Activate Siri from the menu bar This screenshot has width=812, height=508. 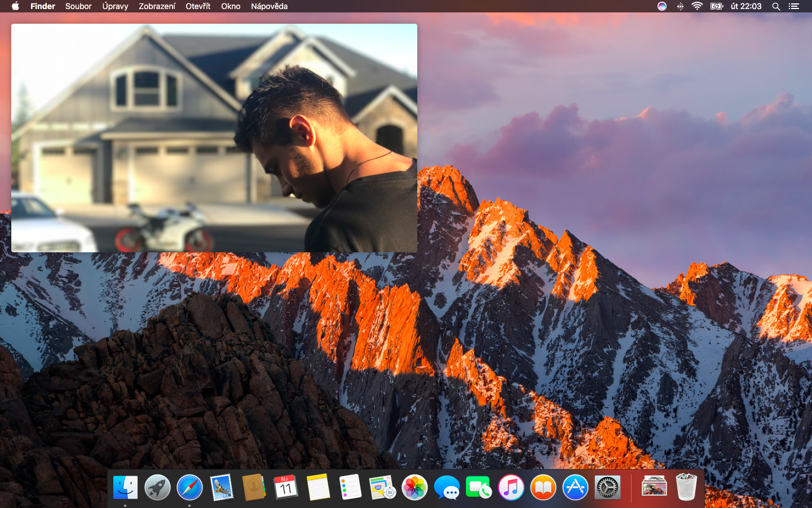[662, 6]
